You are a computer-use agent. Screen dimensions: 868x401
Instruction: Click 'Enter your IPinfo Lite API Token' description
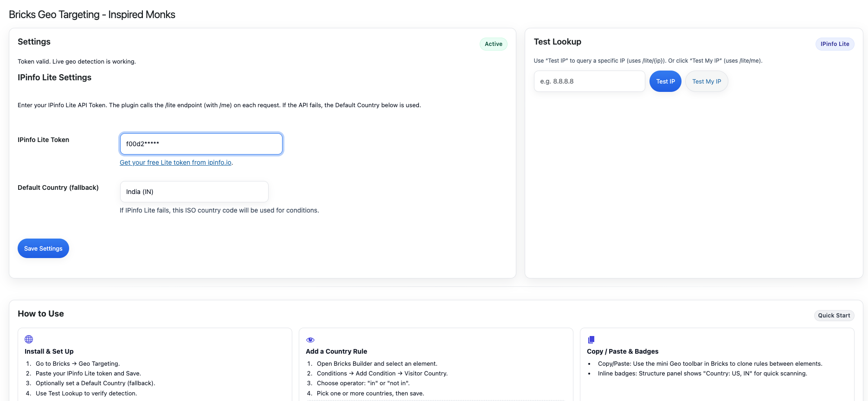click(x=219, y=105)
